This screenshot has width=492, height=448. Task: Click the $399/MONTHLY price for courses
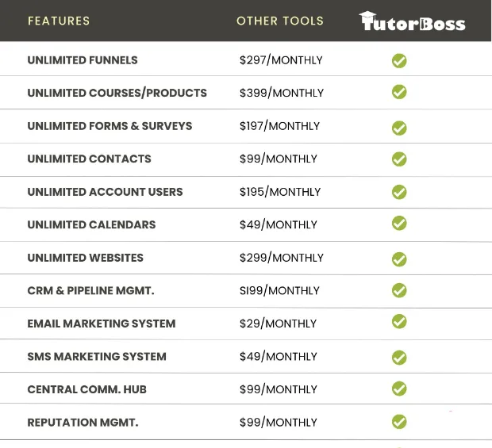point(282,93)
